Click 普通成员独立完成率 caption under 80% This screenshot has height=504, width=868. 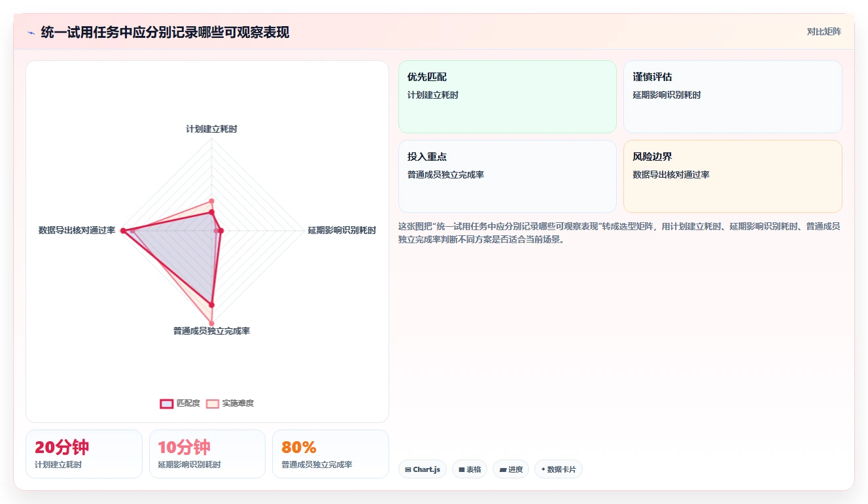point(317,465)
